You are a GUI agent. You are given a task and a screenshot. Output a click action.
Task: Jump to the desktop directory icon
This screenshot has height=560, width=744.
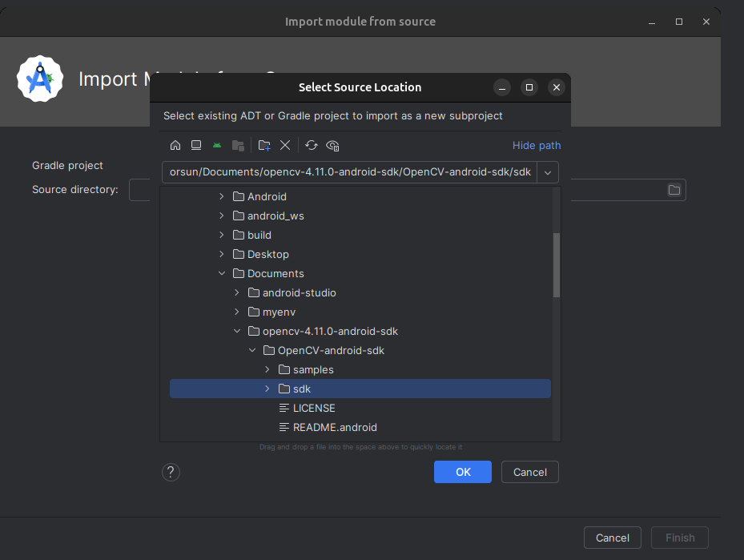point(196,145)
